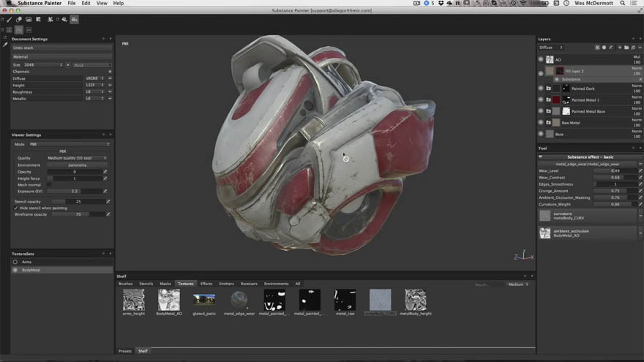Add a channel with Channels plus icon
Screen dimensions: 644x362
pyautogui.click(x=110, y=72)
